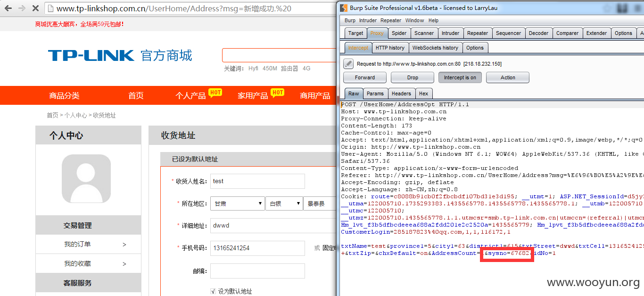Show the Params request view

[x=375, y=93]
